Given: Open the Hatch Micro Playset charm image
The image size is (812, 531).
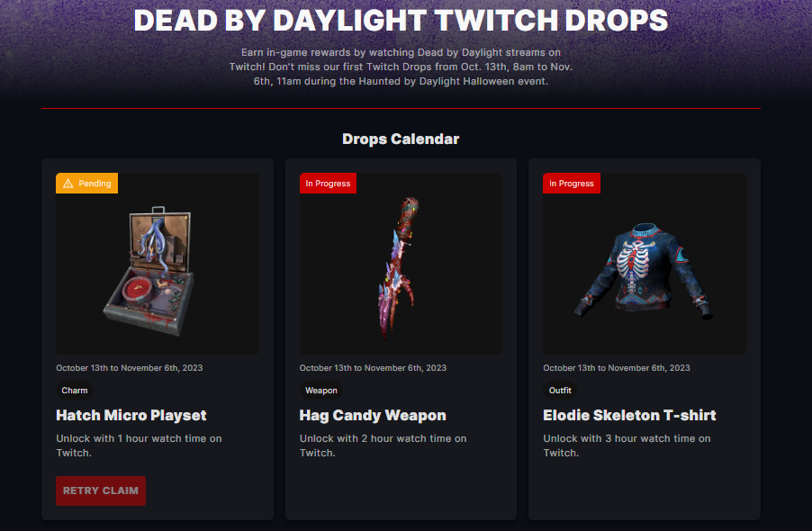Looking at the screenshot, I should point(158,264).
